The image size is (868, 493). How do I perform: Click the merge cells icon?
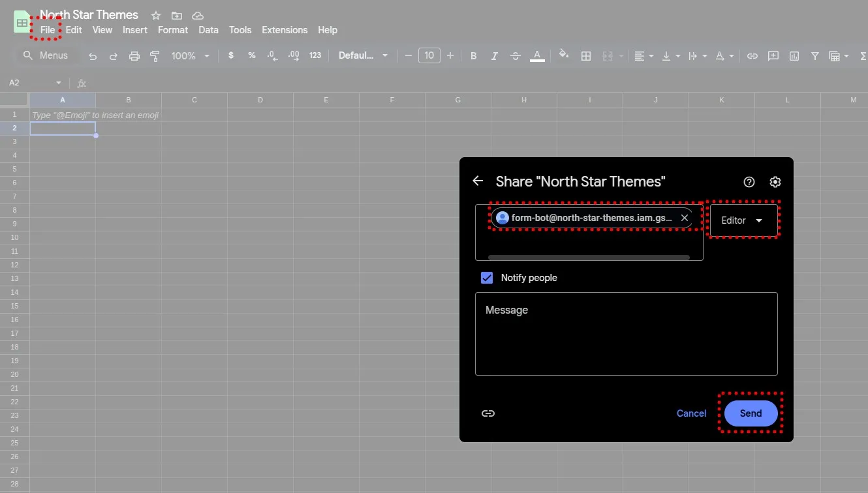coord(608,56)
